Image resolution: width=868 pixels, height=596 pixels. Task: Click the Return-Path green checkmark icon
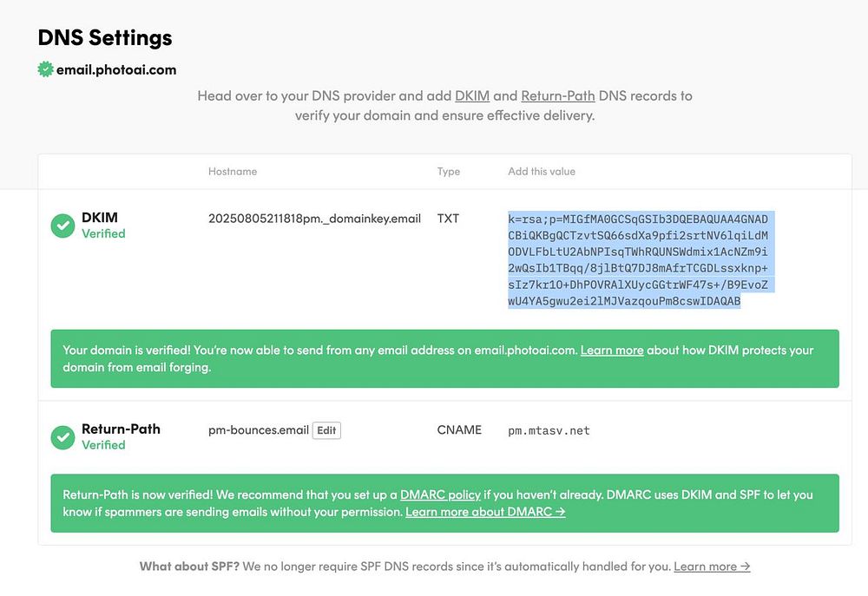click(62, 437)
